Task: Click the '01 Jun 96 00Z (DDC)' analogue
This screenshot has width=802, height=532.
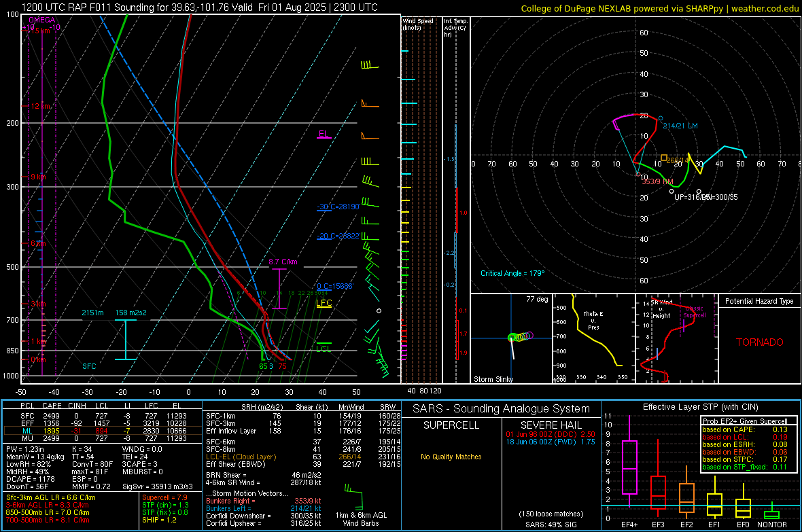Action: pyautogui.click(x=551, y=434)
